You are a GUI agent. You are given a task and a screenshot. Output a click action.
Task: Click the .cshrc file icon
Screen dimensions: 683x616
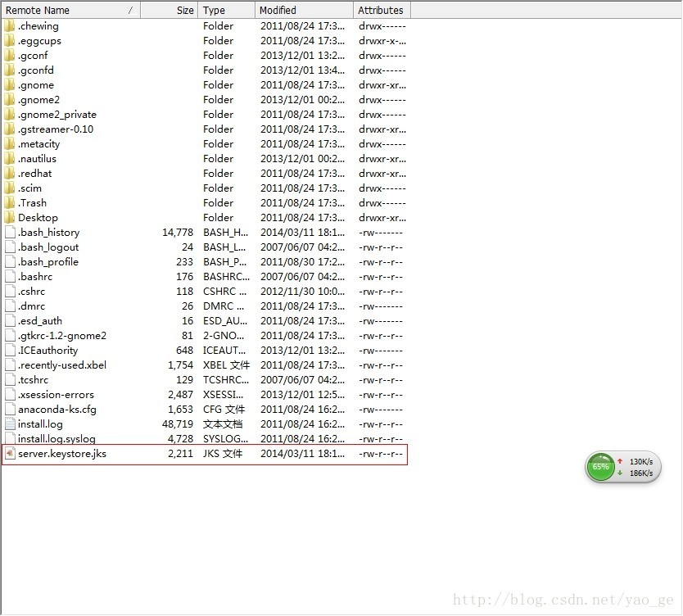[10, 292]
